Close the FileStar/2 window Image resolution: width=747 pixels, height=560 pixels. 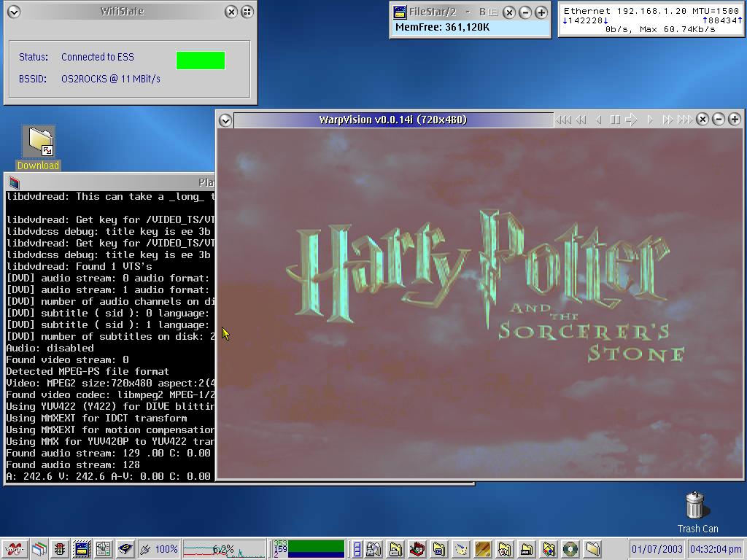click(509, 12)
